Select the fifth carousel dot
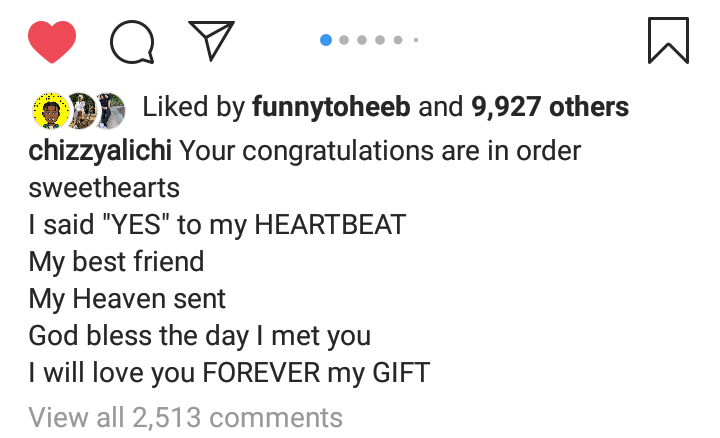 [x=398, y=40]
